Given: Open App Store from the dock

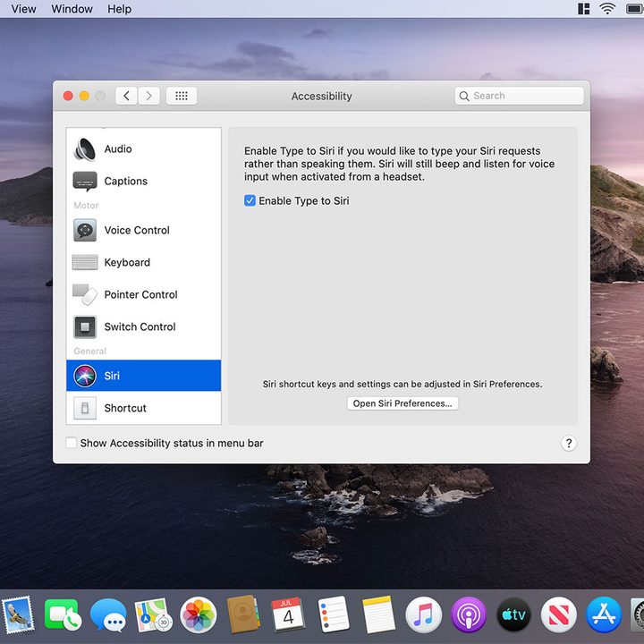Looking at the screenshot, I should click(604, 614).
